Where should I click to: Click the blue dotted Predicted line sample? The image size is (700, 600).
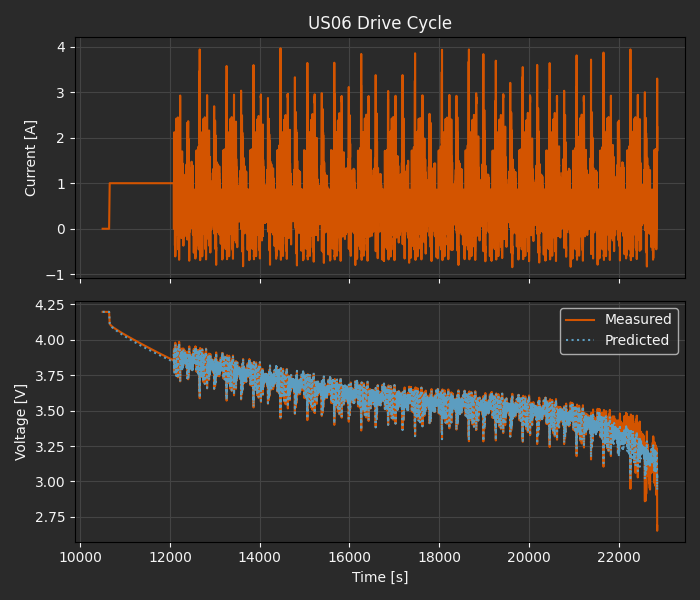coord(580,340)
